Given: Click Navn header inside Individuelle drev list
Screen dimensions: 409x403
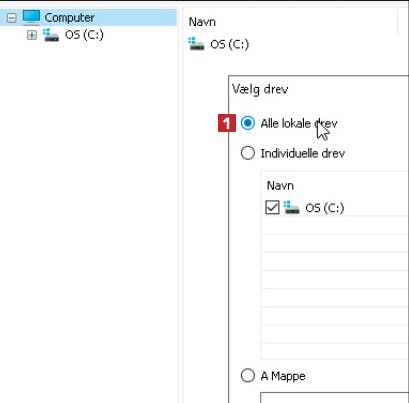Looking at the screenshot, I should tap(280, 186).
